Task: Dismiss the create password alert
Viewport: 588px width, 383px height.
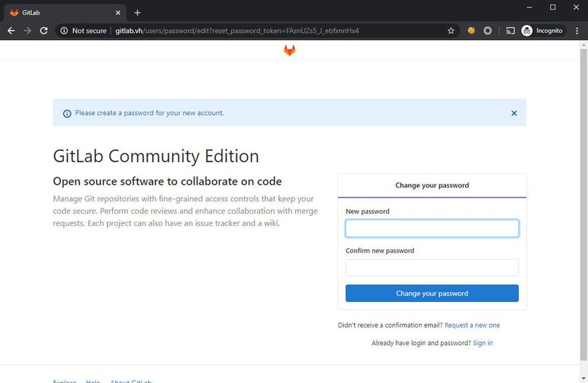Action: (x=514, y=113)
